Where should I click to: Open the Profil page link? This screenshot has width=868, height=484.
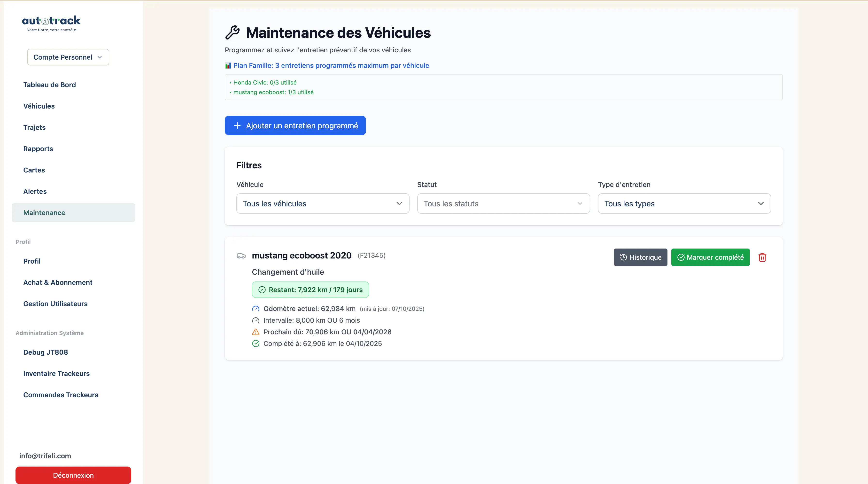click(32, 261)
